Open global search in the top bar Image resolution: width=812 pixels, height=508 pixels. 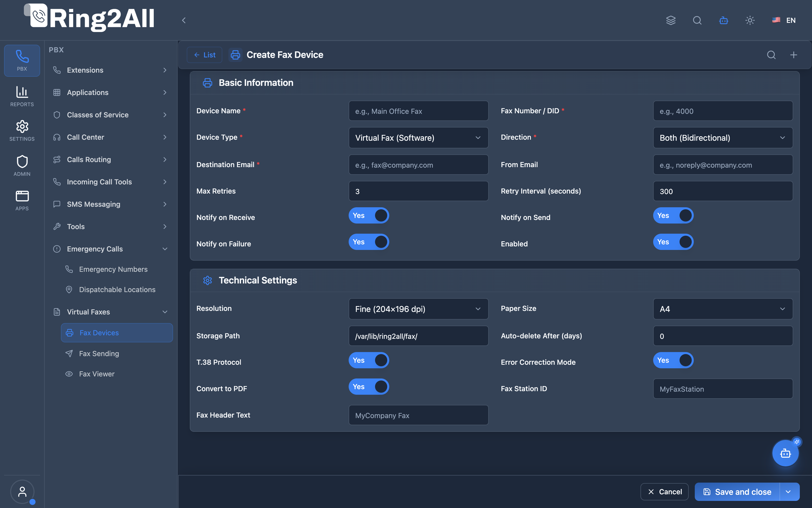(697, 20)
